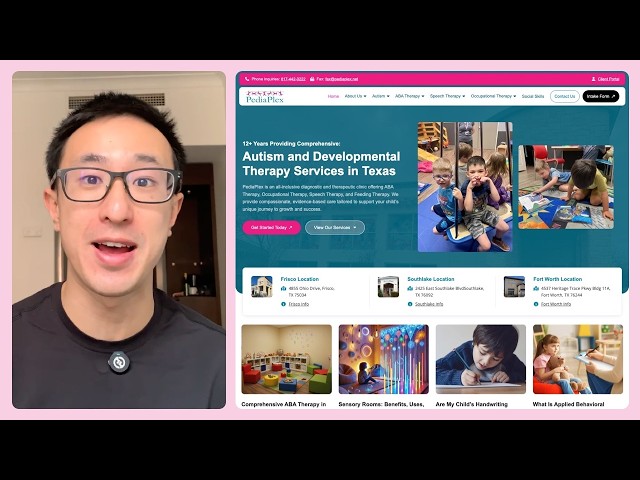Click the Client Portal user icon
640x480 pixels.
coord(593,79)
